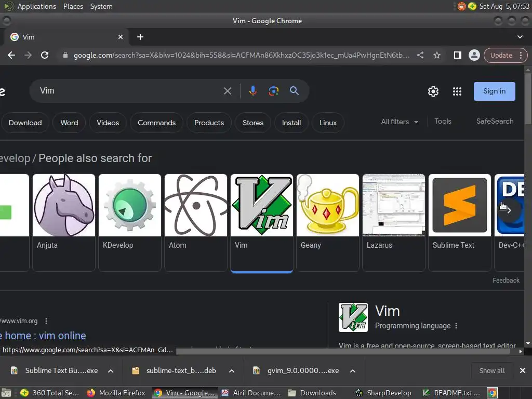Expand options for Sublime Text exe download

tap(111, 371)
